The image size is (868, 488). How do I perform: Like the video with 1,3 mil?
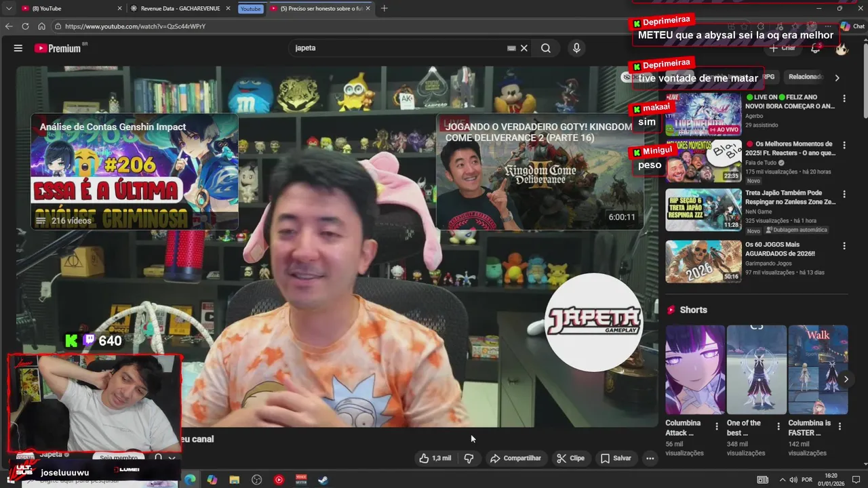(435, 458)
